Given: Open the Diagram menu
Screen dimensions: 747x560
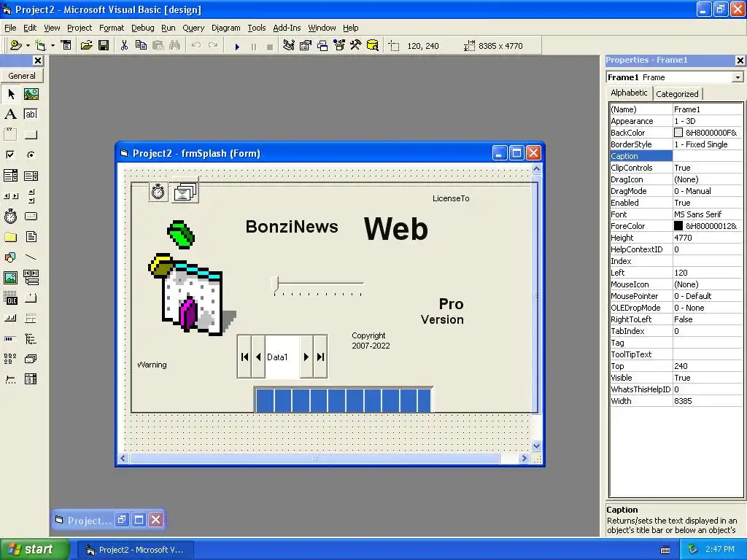Looking at the screenshot, I should tap(226, 28).
